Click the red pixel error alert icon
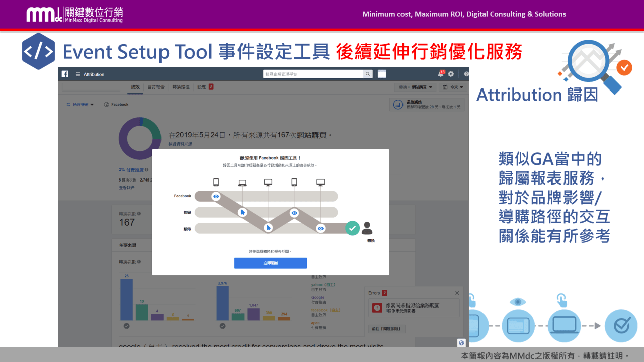The width and height of the screenshot is (644, 362). pos(377,308)
